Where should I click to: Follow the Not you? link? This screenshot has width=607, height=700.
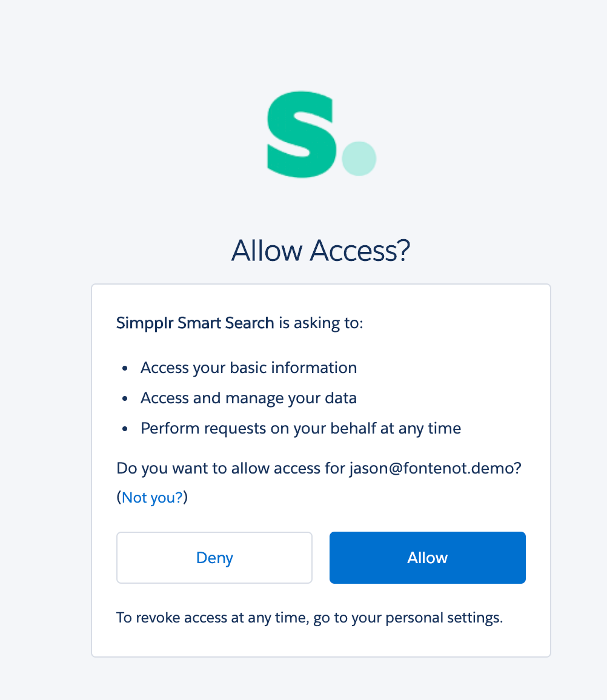pos(152,497)
